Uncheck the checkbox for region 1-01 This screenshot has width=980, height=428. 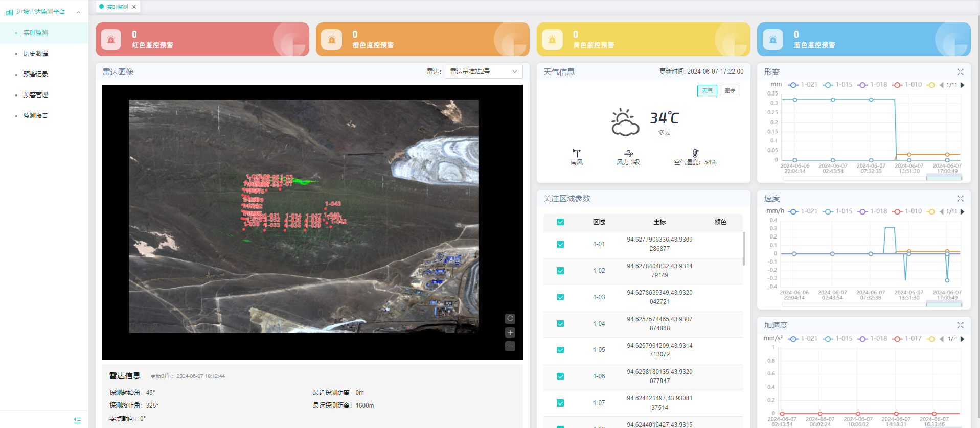coord(560,244)
